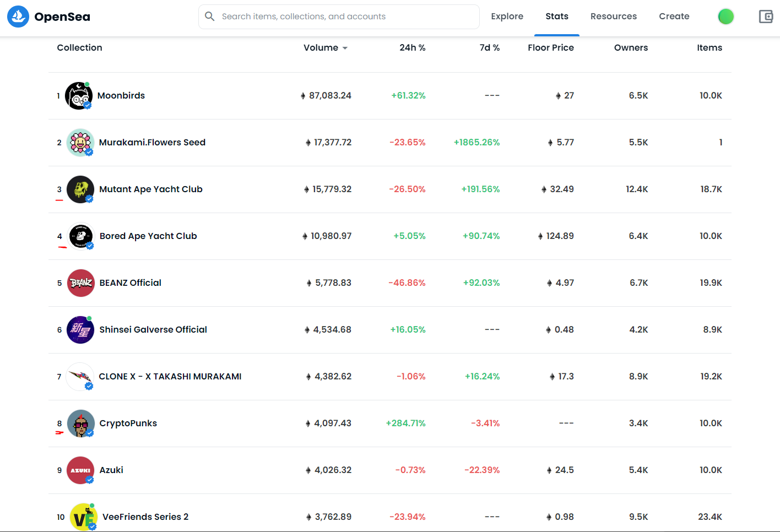Open the Murakami.Flowers Seed link
780x532 pixels.
pos(152,143)
